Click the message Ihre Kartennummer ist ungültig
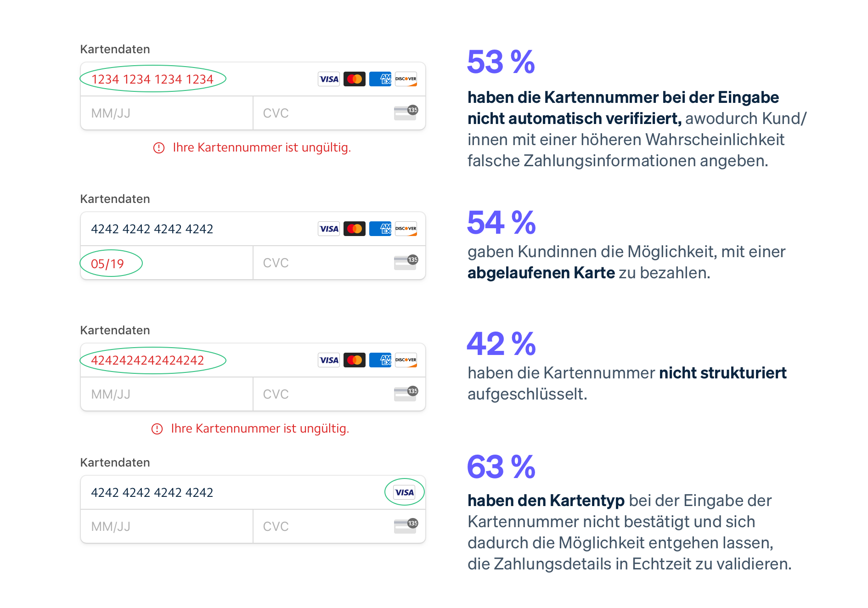Screen dimensions: 868x608 click(x=261, y=147)
